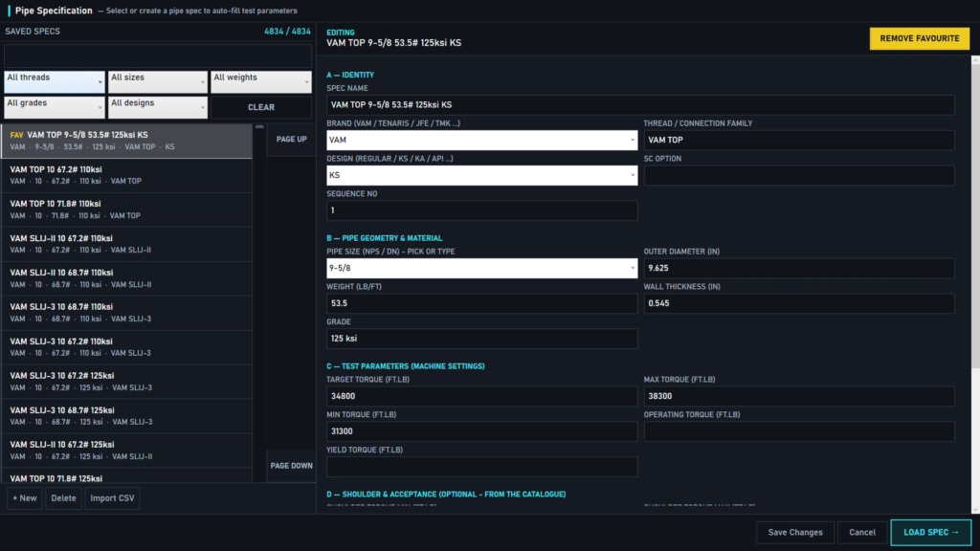Click the Cancel button
Viewport: 980px width, 551px height.
tap(862, 532)
